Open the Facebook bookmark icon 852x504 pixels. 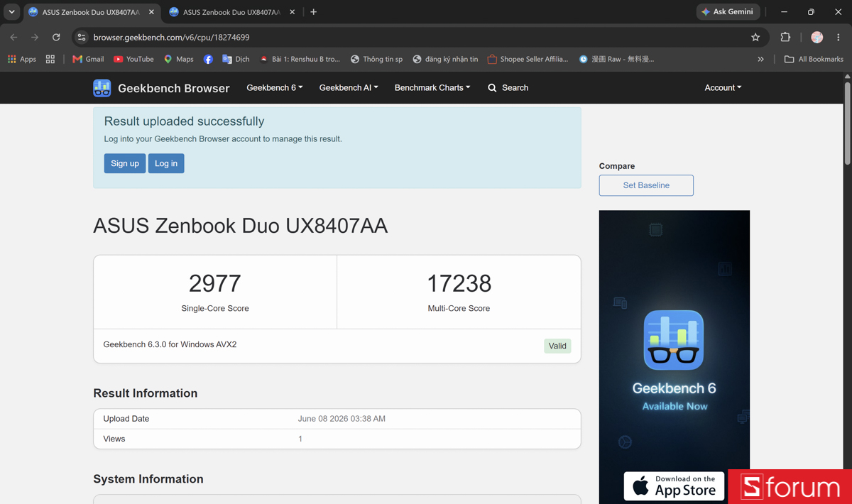[208, 59]
